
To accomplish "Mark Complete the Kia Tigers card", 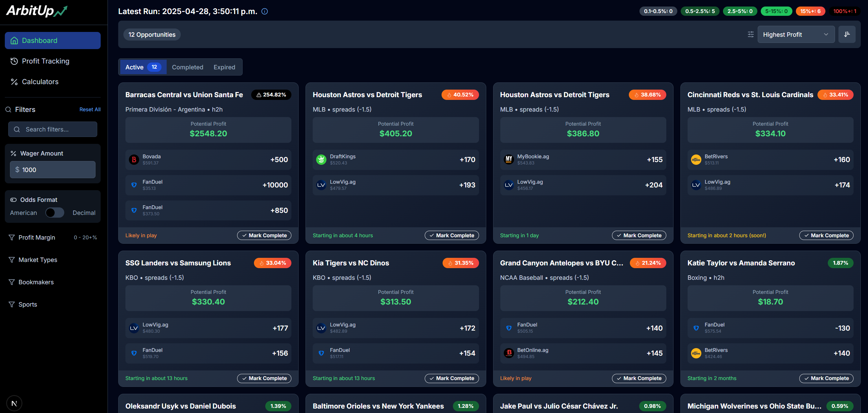I will (452, 378).
